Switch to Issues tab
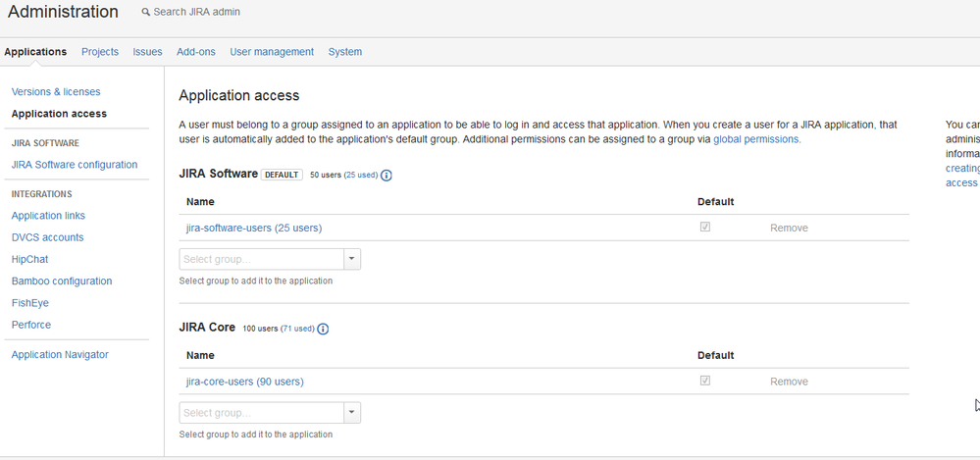Image resolution: width=980 pixels, height=460 pixels. 147,52
